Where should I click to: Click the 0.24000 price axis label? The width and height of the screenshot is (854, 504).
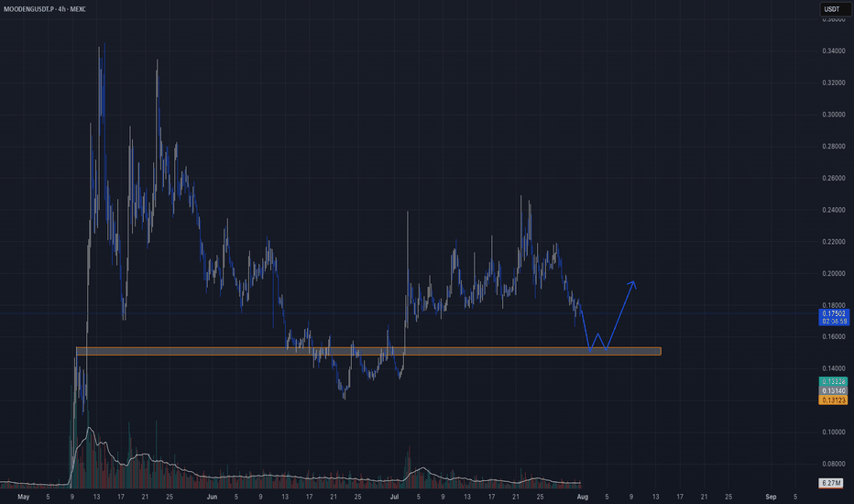point(834,210)
